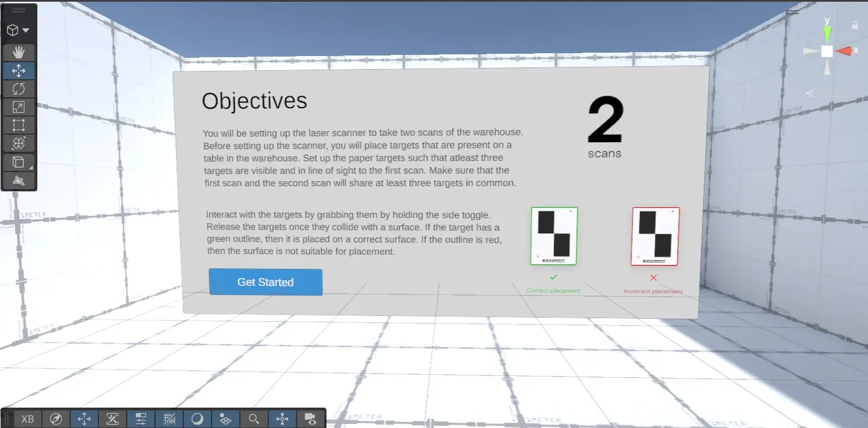Toggle the sliders settings icon in bottom toolbar
This screenshot has height=428, width=868.
click(x=141, y=419)
